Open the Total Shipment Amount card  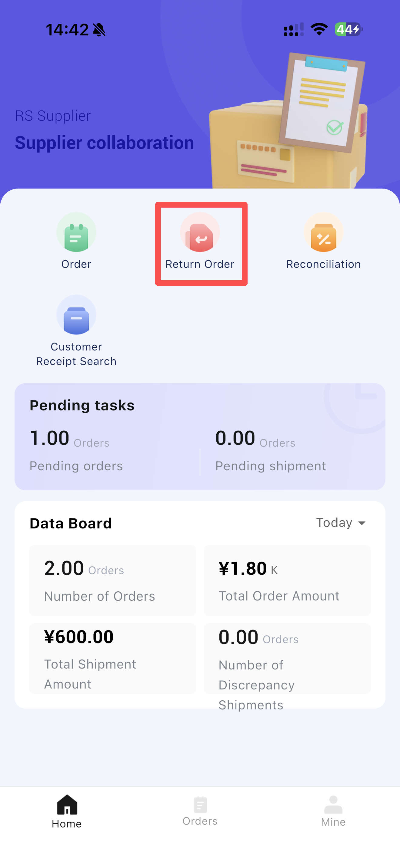pyautogui.click(x=113, y=658)
